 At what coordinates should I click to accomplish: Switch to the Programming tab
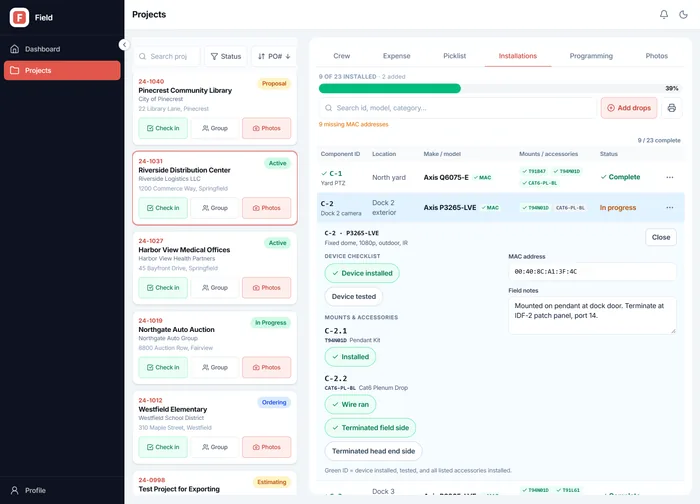tap(591, 56)
